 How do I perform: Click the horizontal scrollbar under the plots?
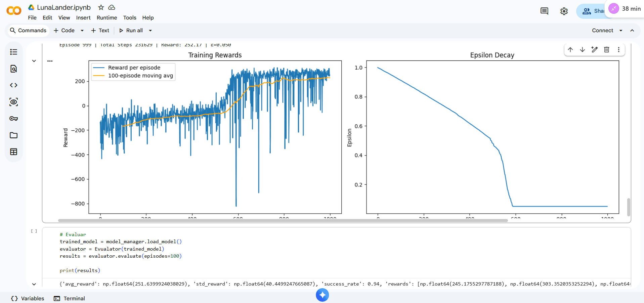pos(282,221)
